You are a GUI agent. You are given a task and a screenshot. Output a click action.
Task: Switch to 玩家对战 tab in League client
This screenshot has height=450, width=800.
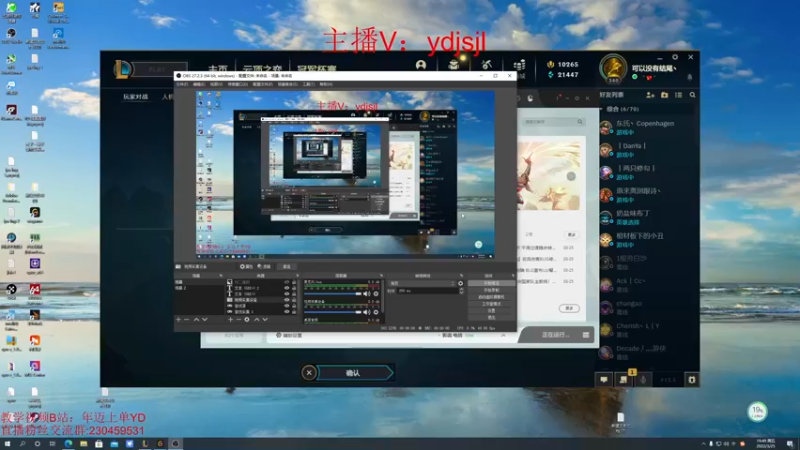click(x=136, y=96)
